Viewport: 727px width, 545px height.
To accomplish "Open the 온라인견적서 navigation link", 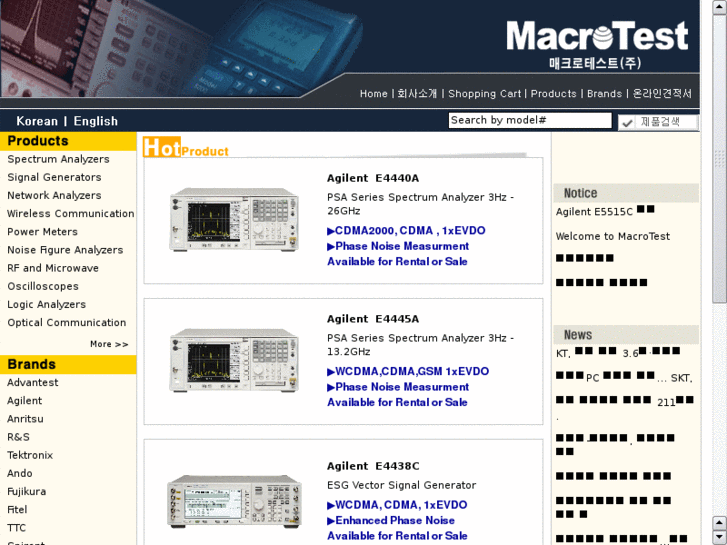I will tap(662, 94).
